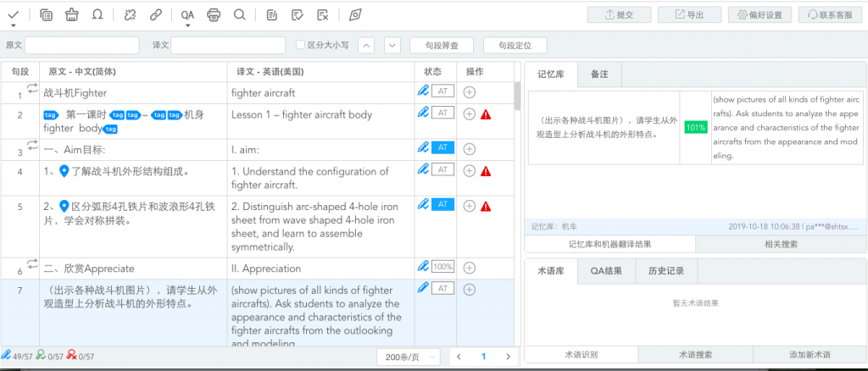Open the QA dropdown menu

tap(187, 15)
